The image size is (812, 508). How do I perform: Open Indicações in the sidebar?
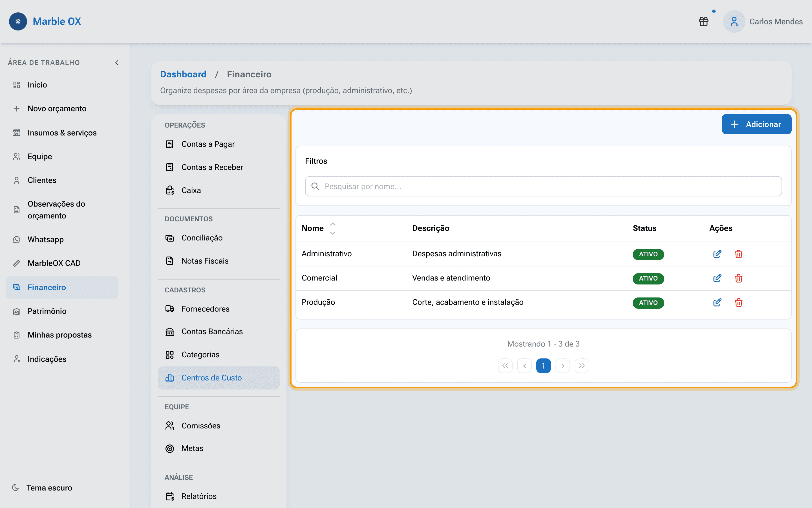(x=62, y=359)
